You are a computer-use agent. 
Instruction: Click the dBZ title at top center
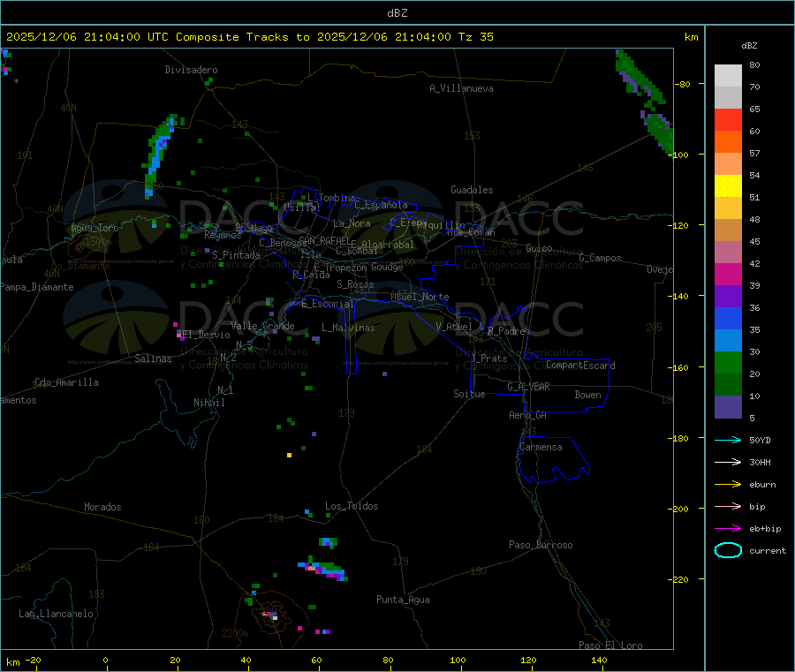[x=397, y=13]
